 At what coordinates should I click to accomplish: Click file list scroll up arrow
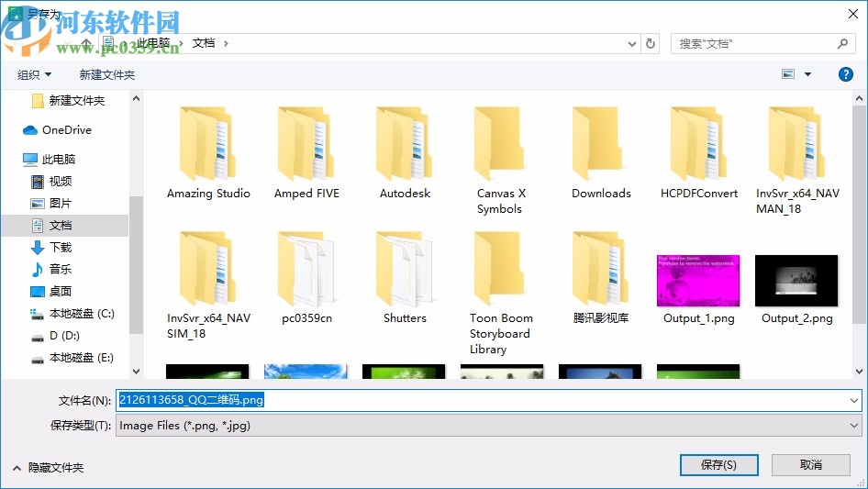pyautogui.click(x=859, y=98)
